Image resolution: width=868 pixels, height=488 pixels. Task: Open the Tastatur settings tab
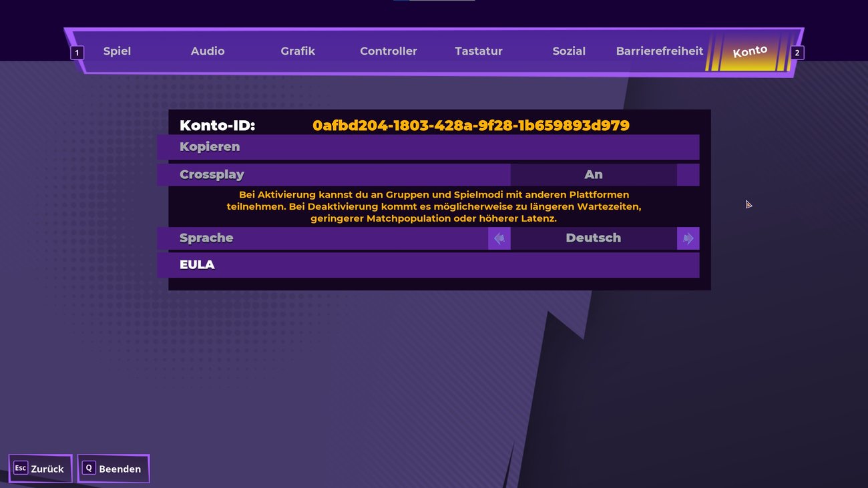tap(479, 51)
